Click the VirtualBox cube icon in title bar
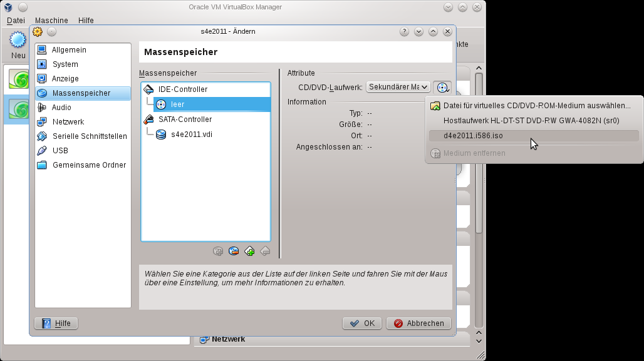Image resolution: width=644 pixels, height=361 pixels. [8, 7]
